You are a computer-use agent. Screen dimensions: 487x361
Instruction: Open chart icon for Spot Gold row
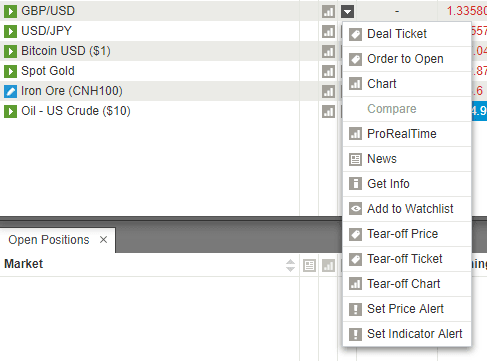tap(328, 71)
